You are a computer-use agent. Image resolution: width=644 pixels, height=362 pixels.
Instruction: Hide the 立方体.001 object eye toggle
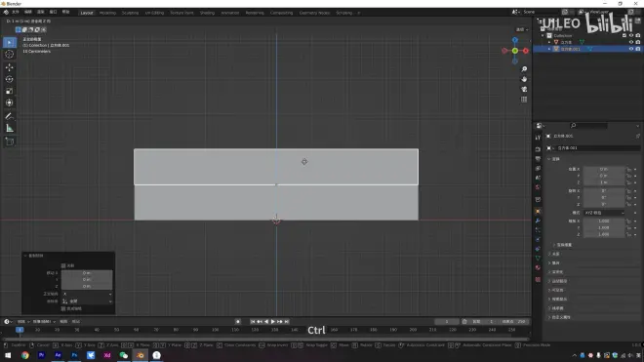click(631, 49)
